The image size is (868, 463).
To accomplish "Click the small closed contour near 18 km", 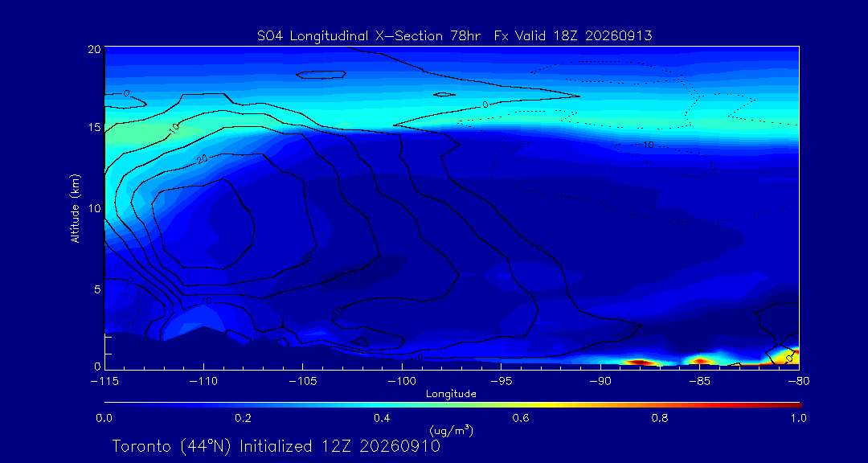I will pos(321,74).
